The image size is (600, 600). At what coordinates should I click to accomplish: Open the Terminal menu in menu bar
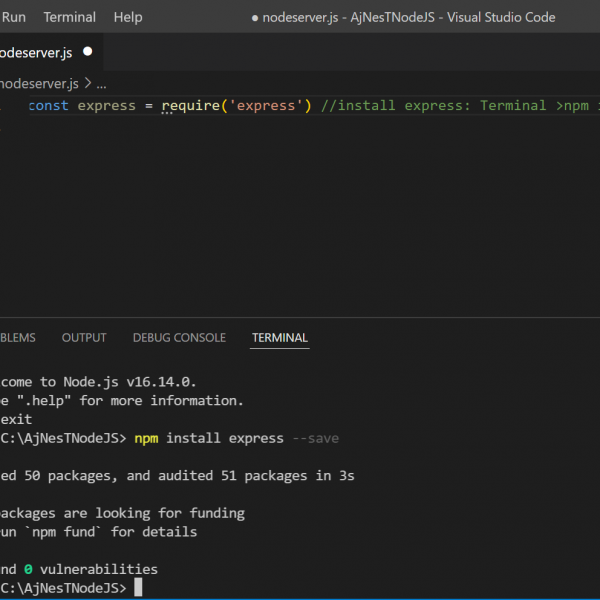coord(70,17)
